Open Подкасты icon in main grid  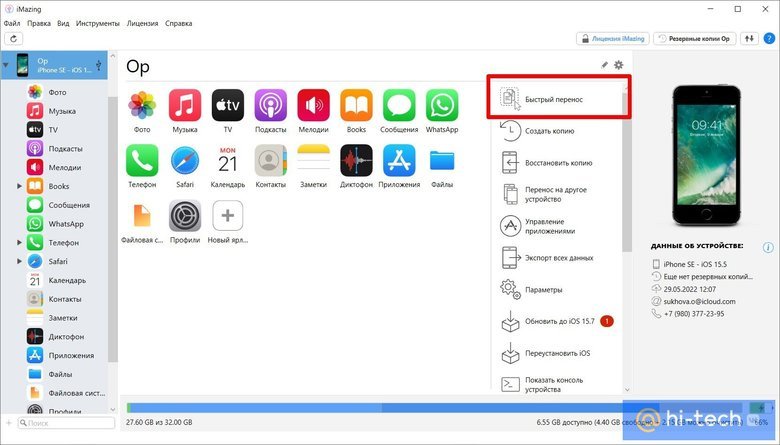271,105
